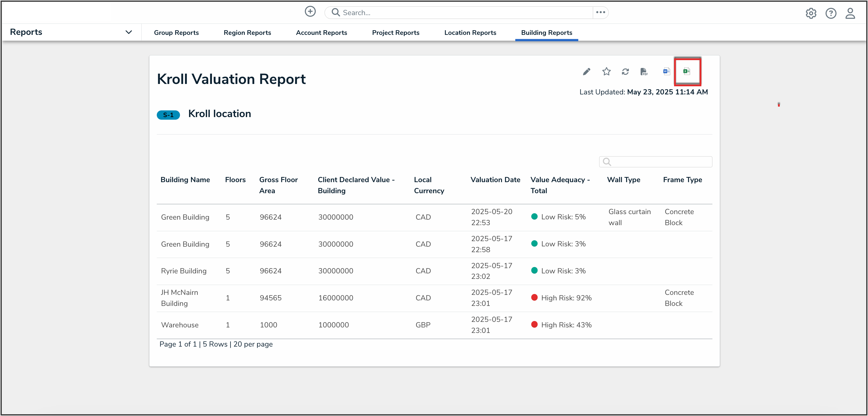Sort by Valuation Date column header
The width and height of the screenshot is (868, 416).
(x=495, y=180)
